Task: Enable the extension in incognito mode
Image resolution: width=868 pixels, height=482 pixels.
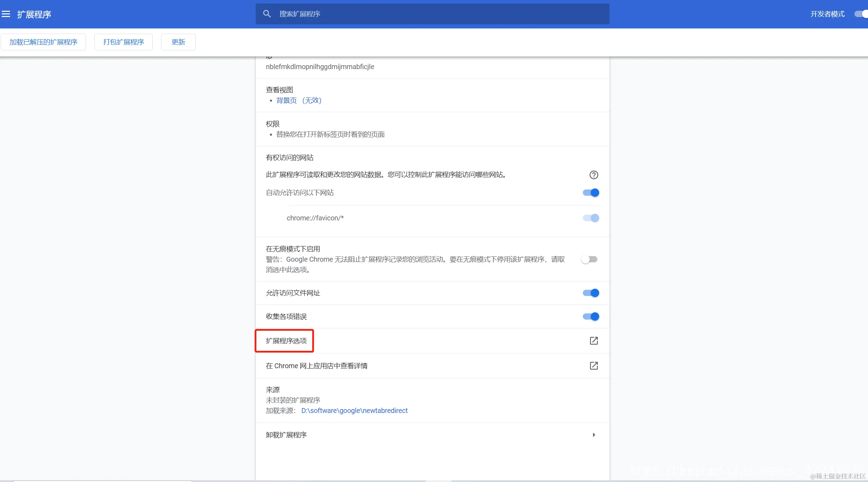Action: tap(589, 259)
